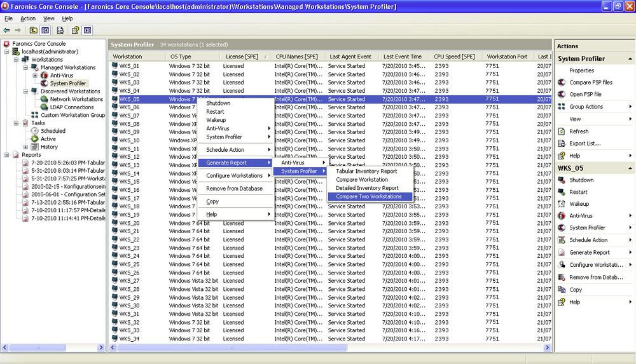Sort by the CPU Speed [SPE] column

coord(454,57)
